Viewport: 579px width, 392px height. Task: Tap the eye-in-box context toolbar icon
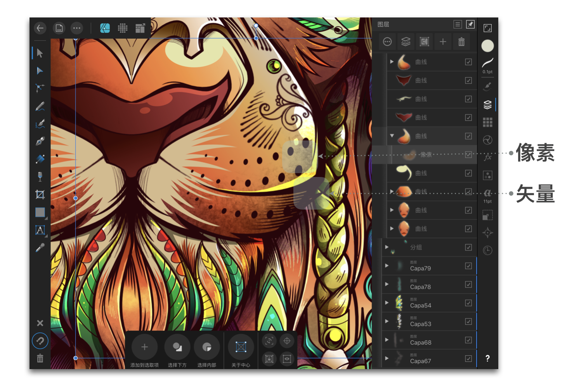coord(287,359)
